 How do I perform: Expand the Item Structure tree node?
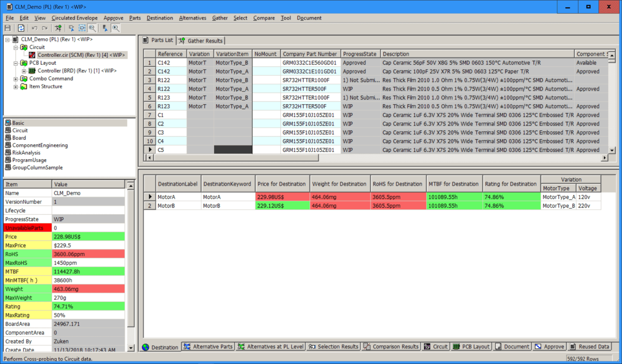pyautogui.click(x=16, y=87)
